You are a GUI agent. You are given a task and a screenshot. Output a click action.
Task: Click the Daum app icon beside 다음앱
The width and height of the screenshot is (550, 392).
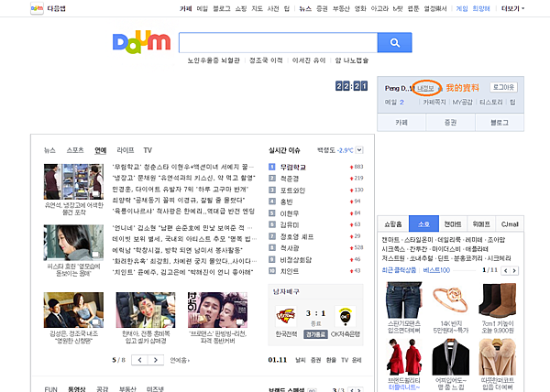click(x=37, y=8)
